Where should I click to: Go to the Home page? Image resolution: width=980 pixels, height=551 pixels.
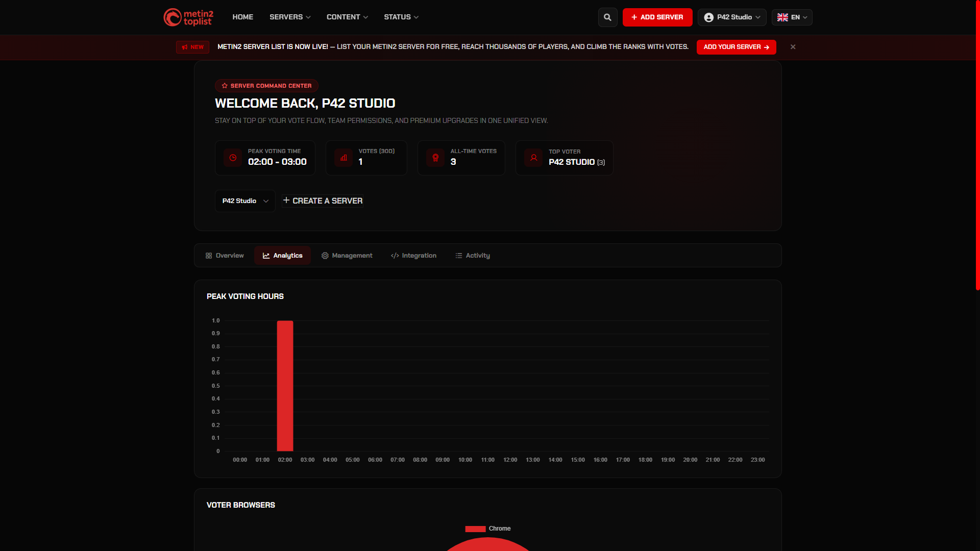tap(242, 17)
